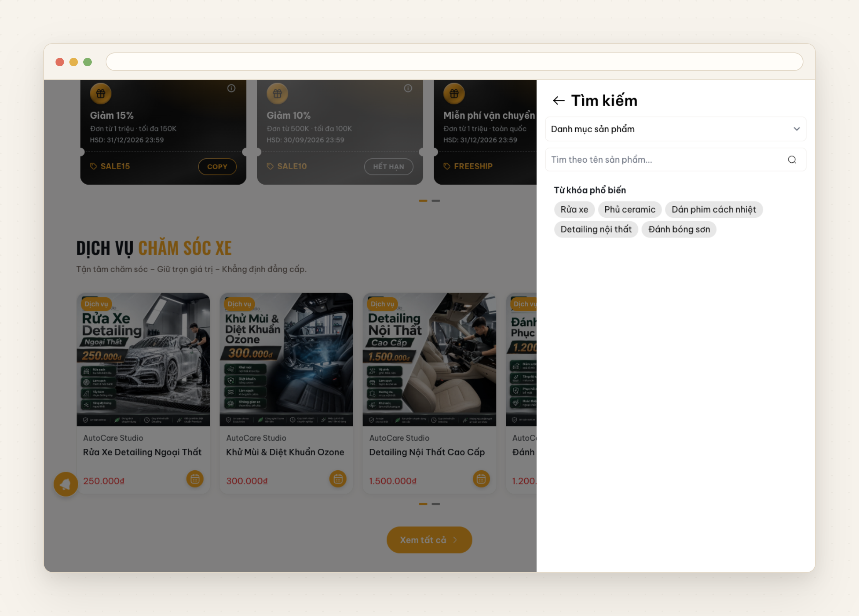Book Rửa Xe Detailing Ngoại Thất calendar icon
859x616 pixels.
point(195,479)
